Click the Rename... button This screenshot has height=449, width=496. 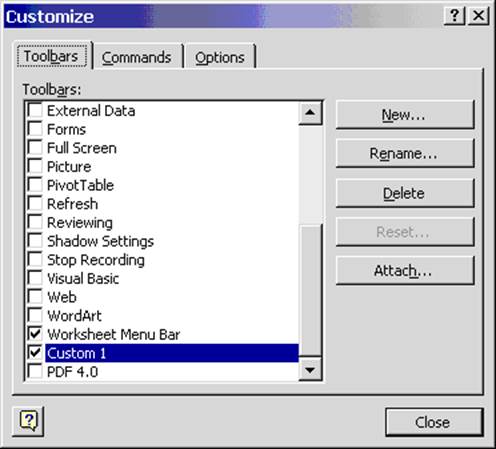(405, 154)
